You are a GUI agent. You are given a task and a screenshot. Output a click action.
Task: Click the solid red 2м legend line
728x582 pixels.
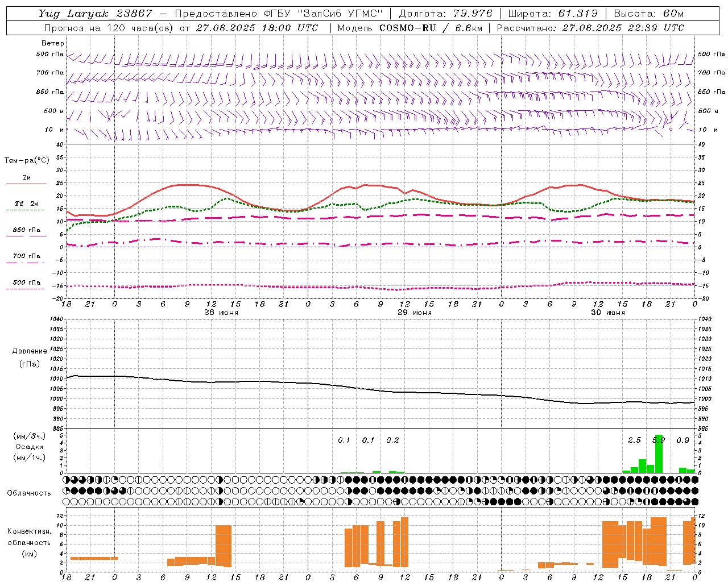pos(26,184)
